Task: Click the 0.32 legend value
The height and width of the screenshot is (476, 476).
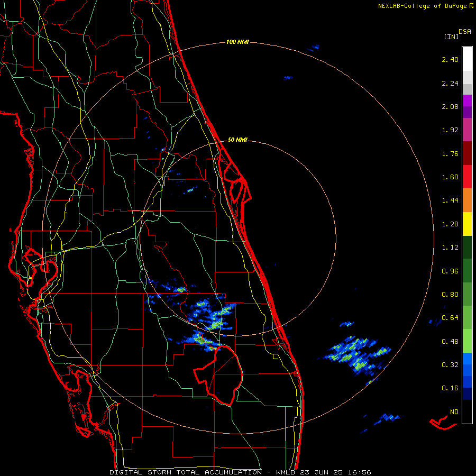Action: (x=450, y=365)
